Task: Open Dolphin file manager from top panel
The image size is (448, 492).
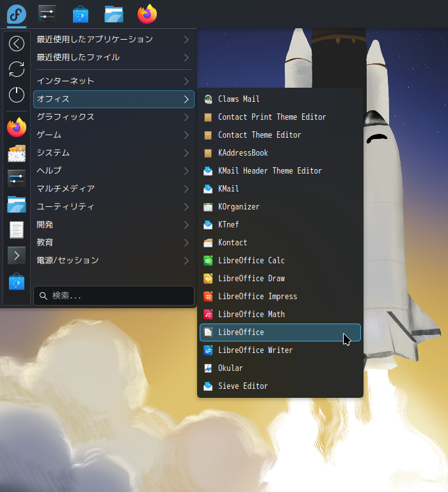Action: point(114,15)
